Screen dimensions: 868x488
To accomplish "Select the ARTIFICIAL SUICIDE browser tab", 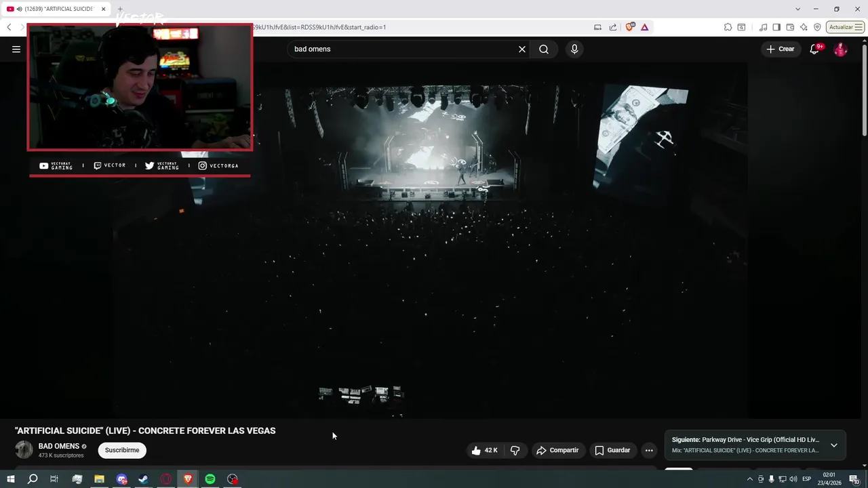I will tap(57, 9).
